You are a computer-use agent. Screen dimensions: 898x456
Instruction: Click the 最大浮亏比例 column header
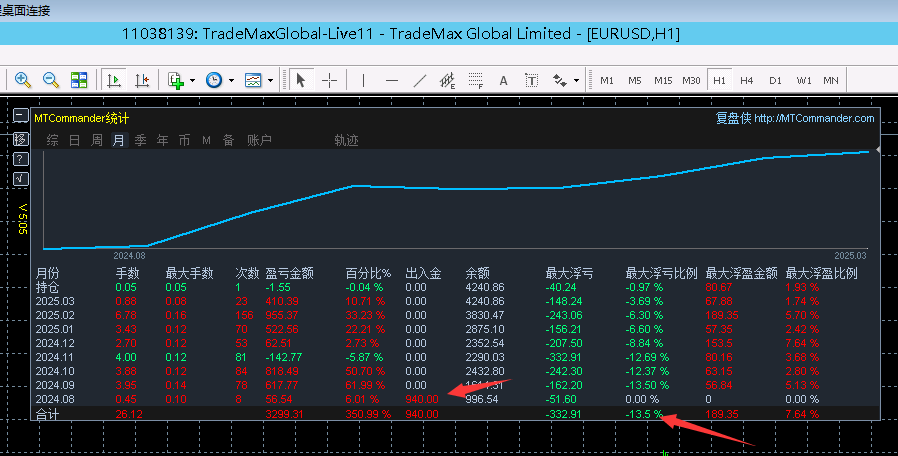(x=661, y=273)
